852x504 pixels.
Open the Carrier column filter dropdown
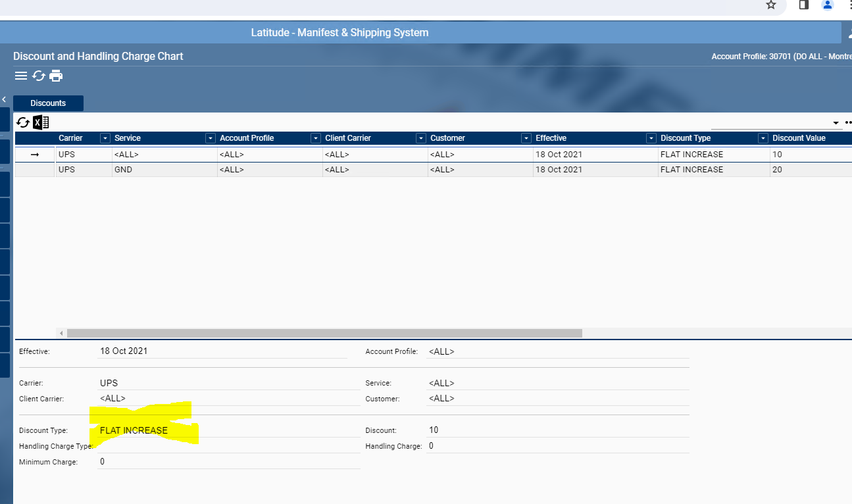coord(105,138)
